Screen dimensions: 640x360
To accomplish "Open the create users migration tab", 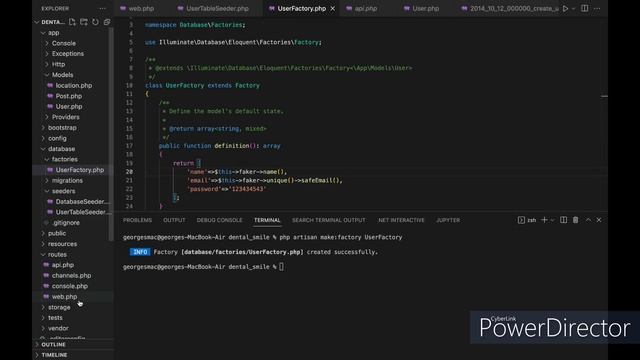I will [510, 9].
